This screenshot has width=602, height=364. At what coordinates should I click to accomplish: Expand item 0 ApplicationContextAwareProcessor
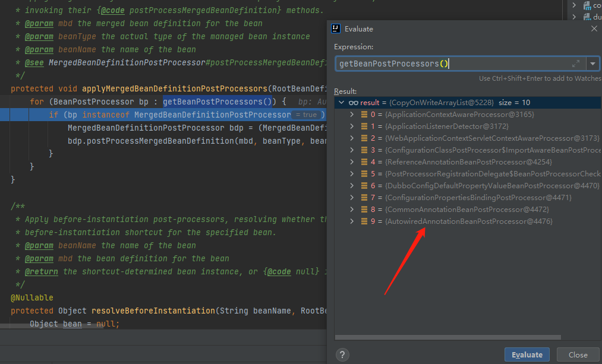[x=352, y=114]
